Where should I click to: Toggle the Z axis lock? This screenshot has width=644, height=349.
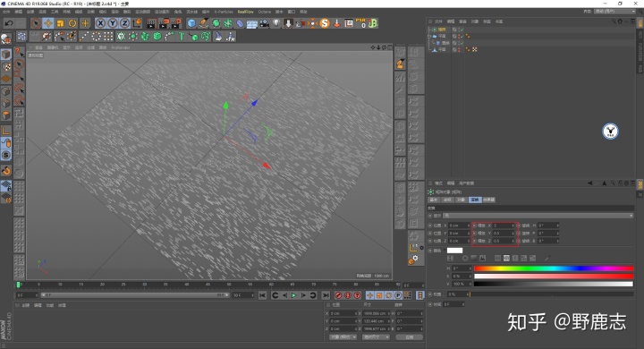(124, 23)
